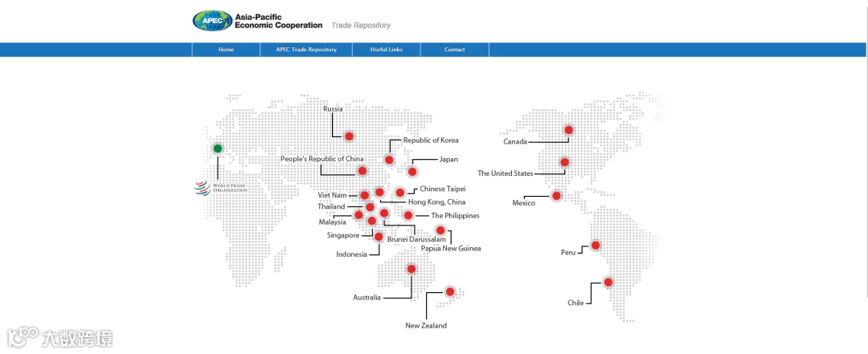The image size is (868, 354).
Task: Select the red marker for Canada
Action: point(568,130)
